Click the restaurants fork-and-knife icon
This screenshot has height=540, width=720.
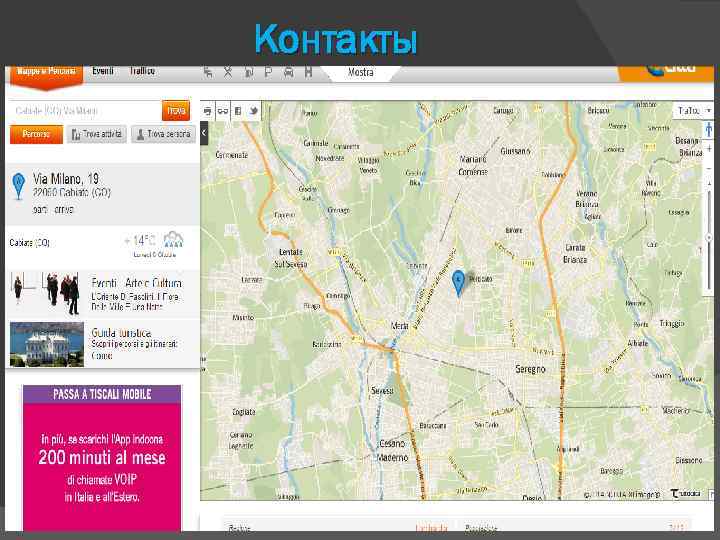click(x=228, y=72)
